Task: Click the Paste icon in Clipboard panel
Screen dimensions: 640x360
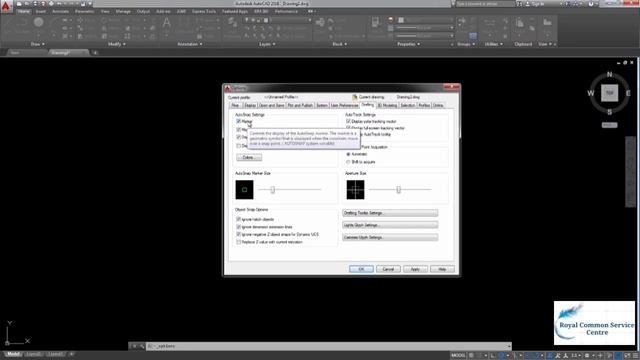Action: pyautogui.click(x=520, y=22)
